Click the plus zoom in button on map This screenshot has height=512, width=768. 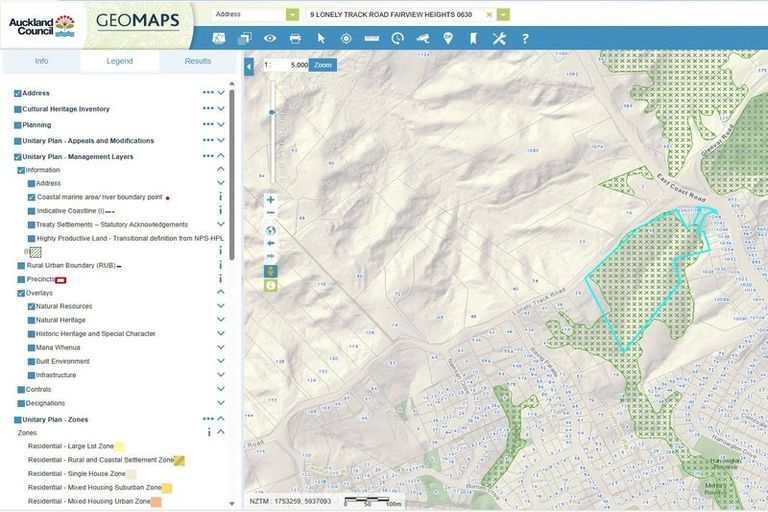pyautogui.click(x=270, y=200)
